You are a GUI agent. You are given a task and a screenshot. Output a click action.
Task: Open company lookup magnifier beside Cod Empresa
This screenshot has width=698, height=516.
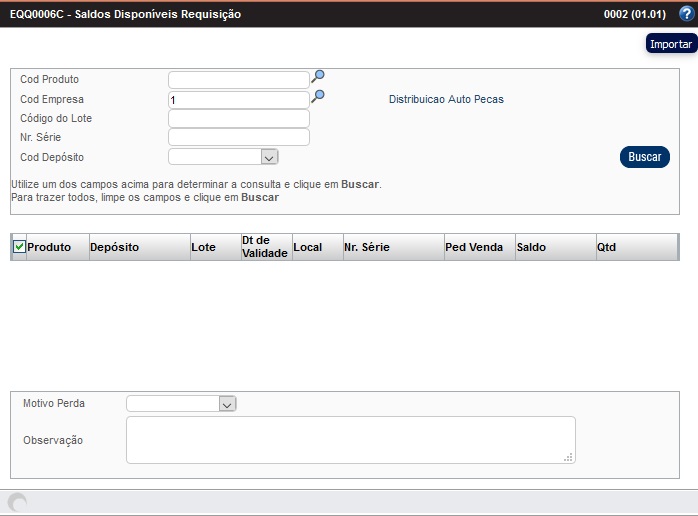pos(318,96)
